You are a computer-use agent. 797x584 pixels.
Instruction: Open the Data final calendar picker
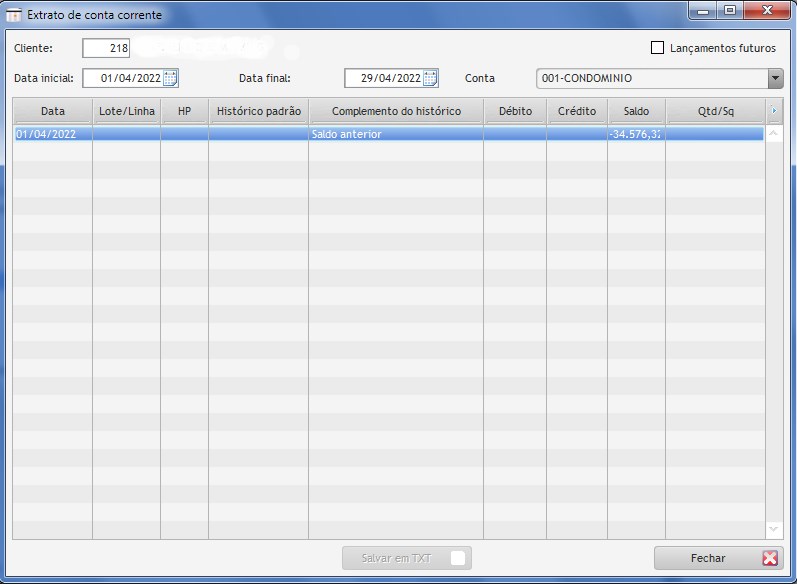coord(430,79)
